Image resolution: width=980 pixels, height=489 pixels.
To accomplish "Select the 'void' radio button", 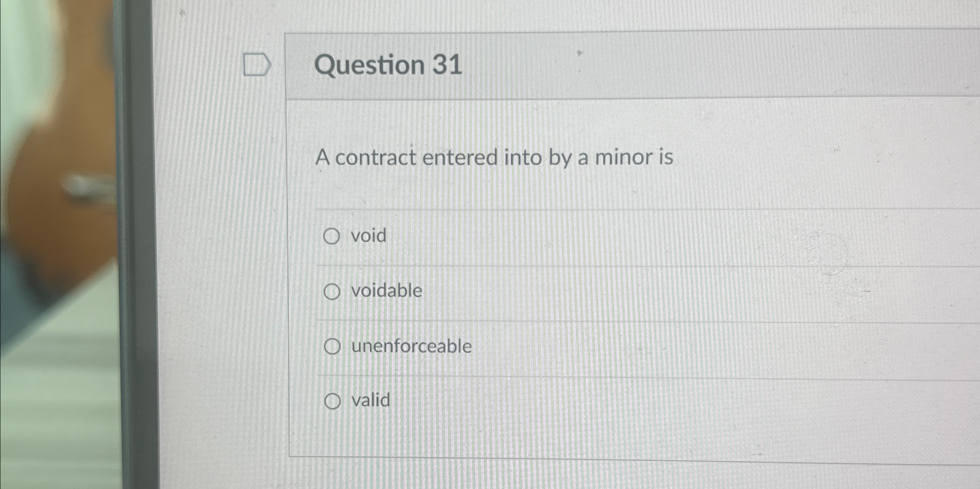I will point(332,236).
